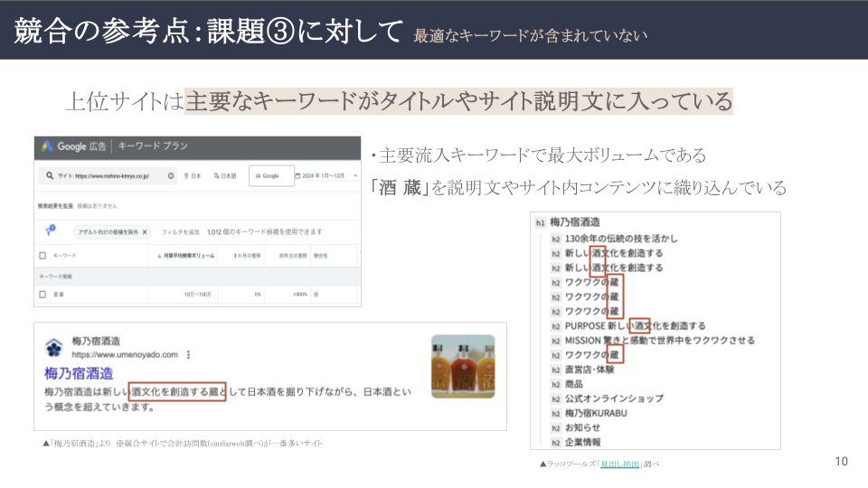868x488 pixels.
Task: Click the sake bottles thumbnail image
Action: (x=462, y=366)
